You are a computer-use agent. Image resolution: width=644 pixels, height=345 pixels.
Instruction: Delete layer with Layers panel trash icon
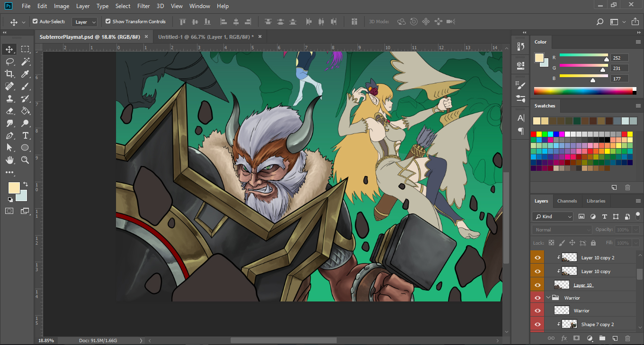click(627, 338)
